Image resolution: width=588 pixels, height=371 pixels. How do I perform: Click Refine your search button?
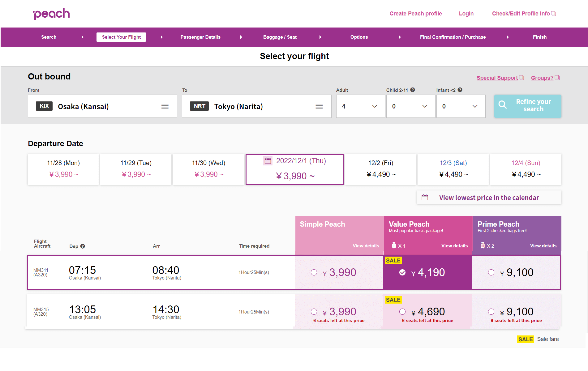click(528, 106)
